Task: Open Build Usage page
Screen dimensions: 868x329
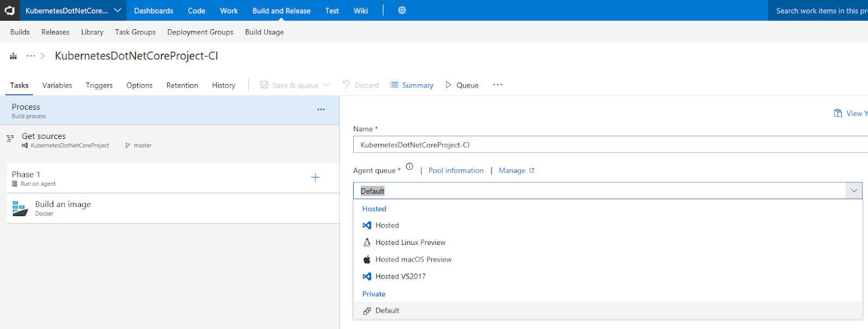Action: tap(264, 32)
